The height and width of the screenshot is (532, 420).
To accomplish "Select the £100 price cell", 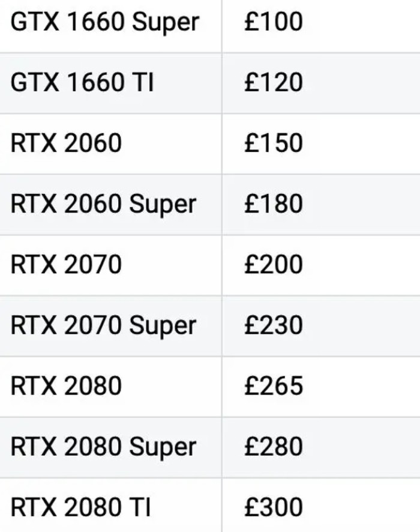I will tap(273, 22).
